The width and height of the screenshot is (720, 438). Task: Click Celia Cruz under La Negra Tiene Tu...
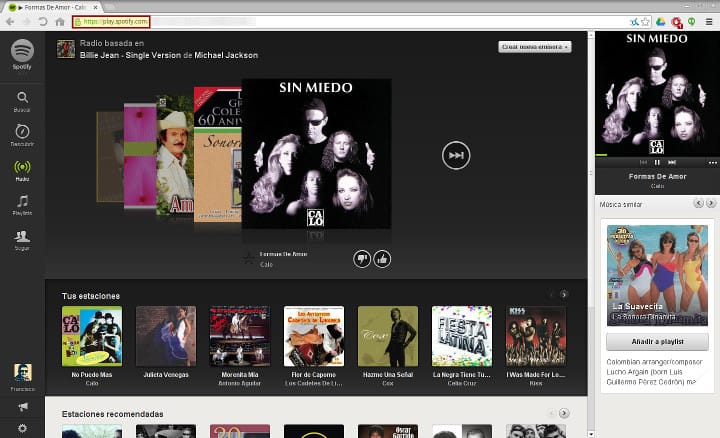point(462,383)
